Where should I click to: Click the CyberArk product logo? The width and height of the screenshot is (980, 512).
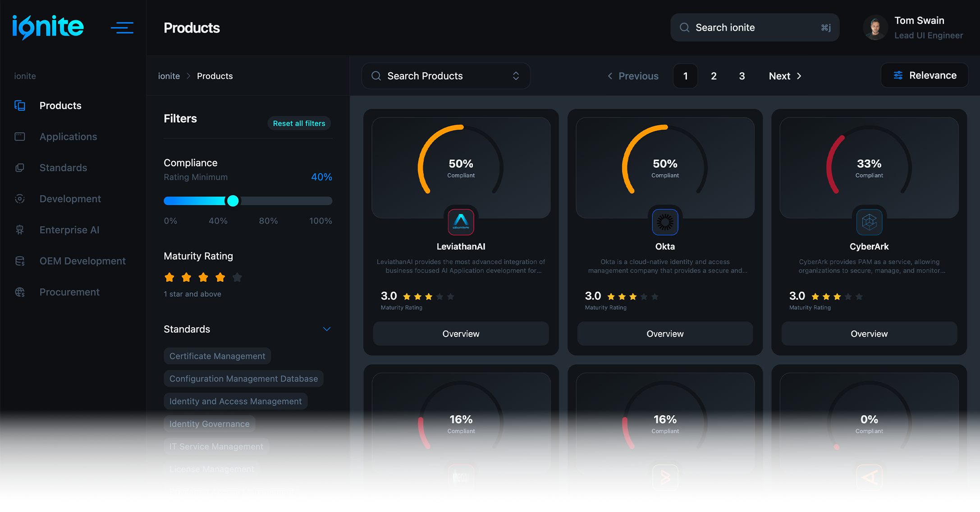(x=869, y=222)
